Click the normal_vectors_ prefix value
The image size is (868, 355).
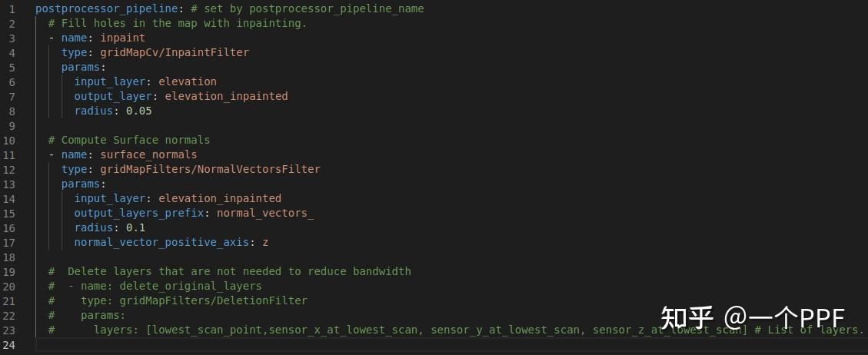pyautogui.click(x=265, y=213)
